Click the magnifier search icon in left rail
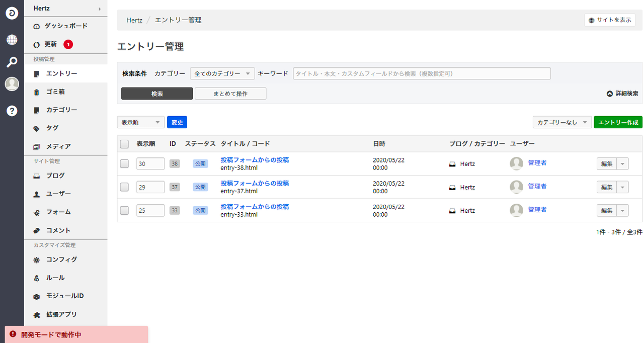 [12, 62]
